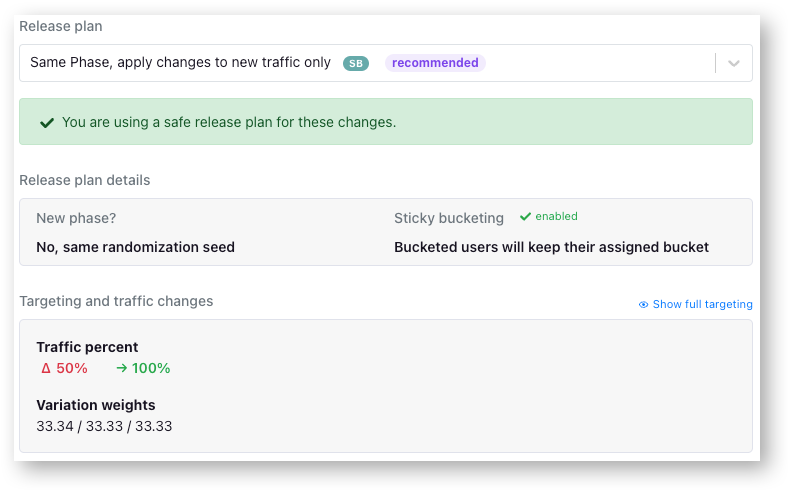Click the purple recommended badge

[x=435, y=63]
